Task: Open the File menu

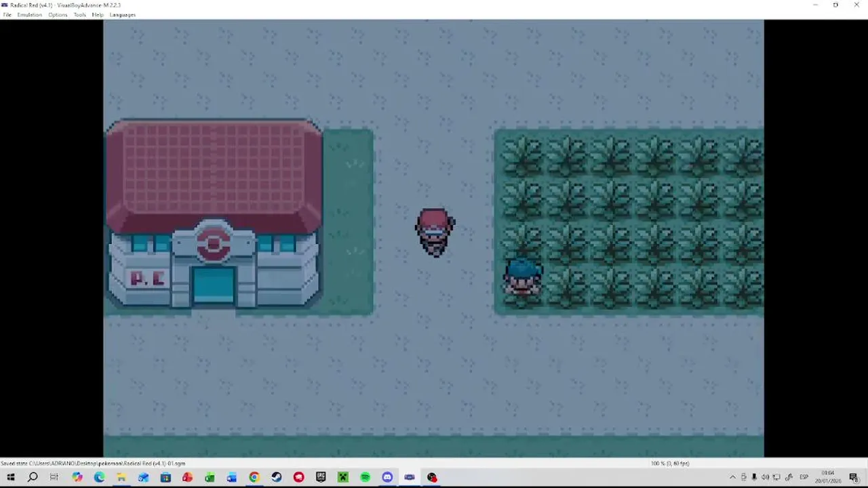Action: tap(7, 15)
